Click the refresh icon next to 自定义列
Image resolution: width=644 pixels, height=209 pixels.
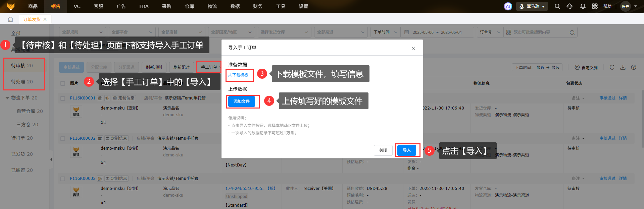pyautogui.click(x=612, y=67)
